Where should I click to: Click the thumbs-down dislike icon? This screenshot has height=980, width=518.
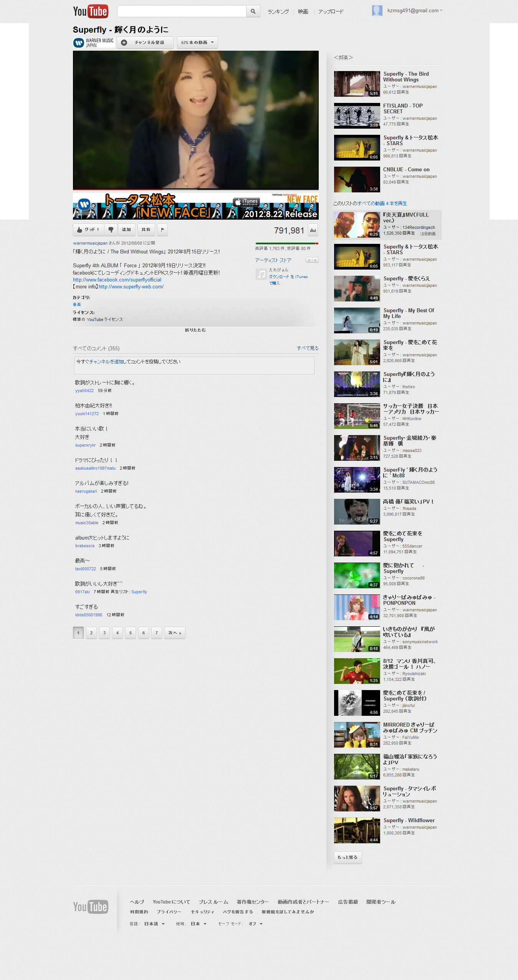(x=111, y=230)
